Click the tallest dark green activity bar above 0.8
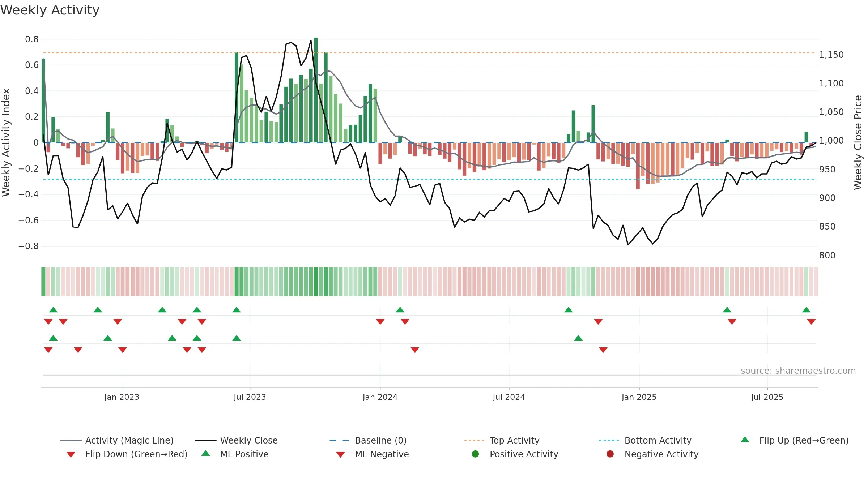Image resolution: width=868 pixels, height=488 pixels. click(316, 90)
